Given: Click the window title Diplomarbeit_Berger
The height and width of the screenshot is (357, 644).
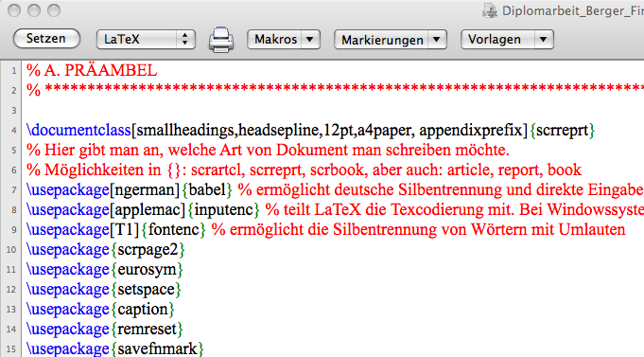Looking at the screenshot, I should (x=572, y=10).
